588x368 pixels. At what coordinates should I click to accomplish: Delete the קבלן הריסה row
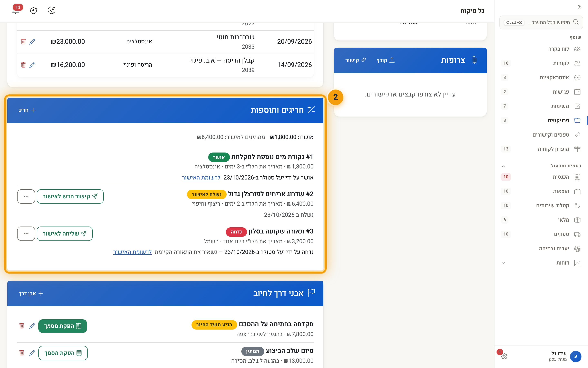23,65
